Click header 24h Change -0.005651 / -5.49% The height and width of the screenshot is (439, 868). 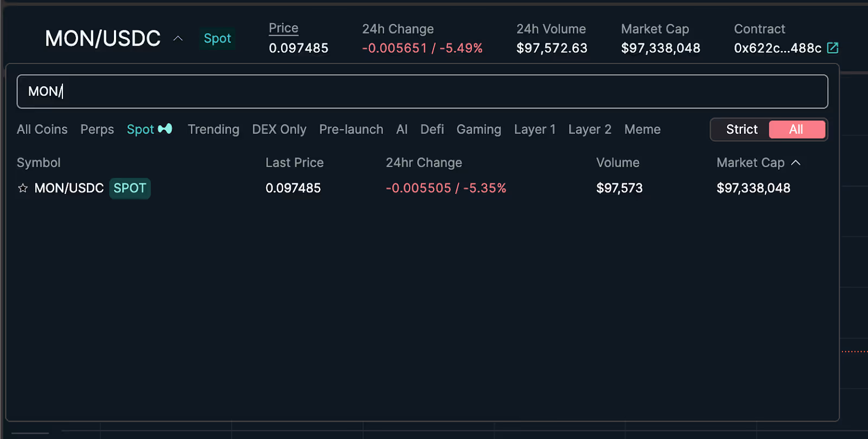[x=423, y=48]
